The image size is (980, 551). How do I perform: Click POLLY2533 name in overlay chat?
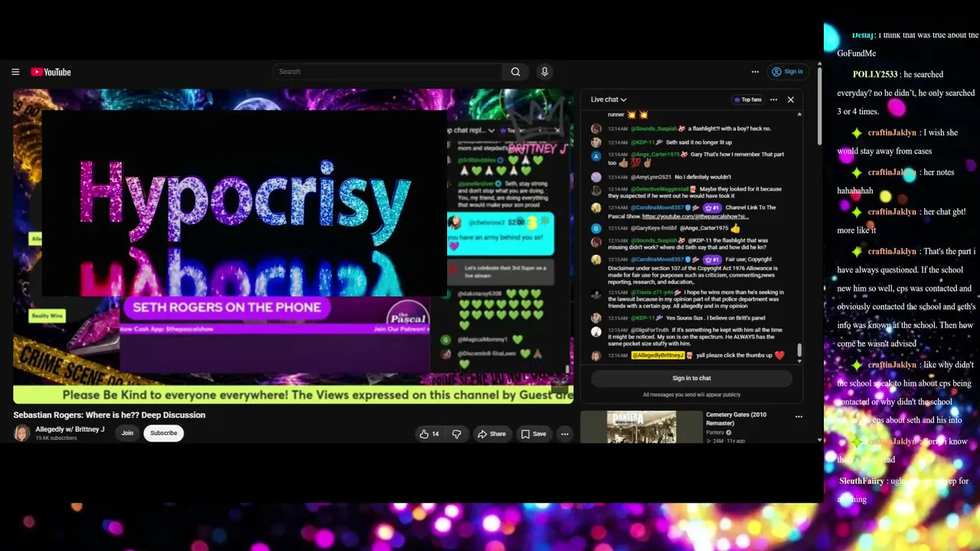(x=875, y=74)
